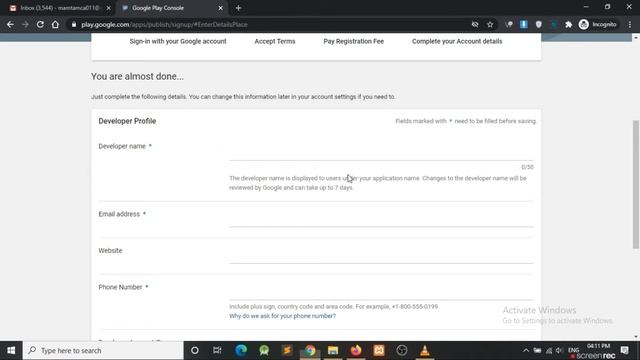Open the volume control in system tray

click(x=560, y=350)
